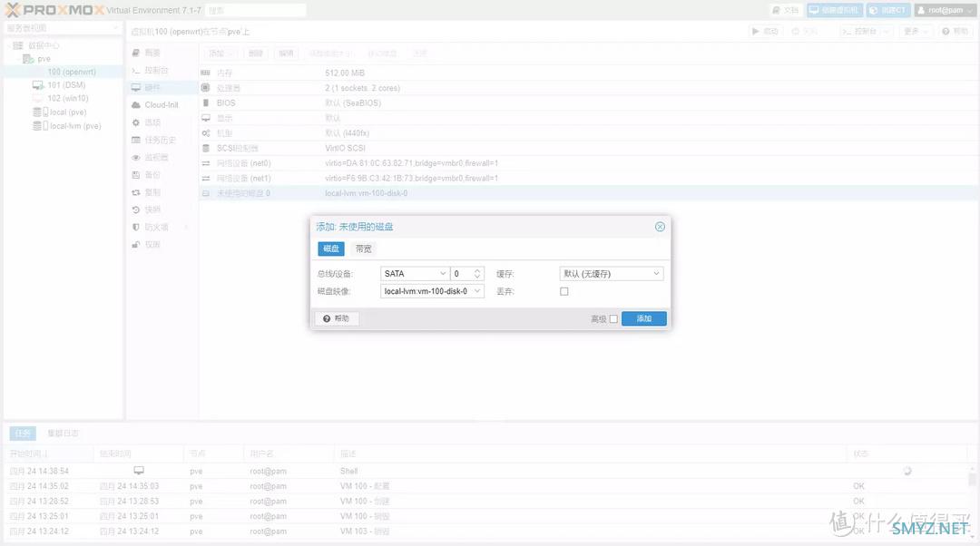
Task: Click the create CT button in top bar
Action: coord(887,10)
